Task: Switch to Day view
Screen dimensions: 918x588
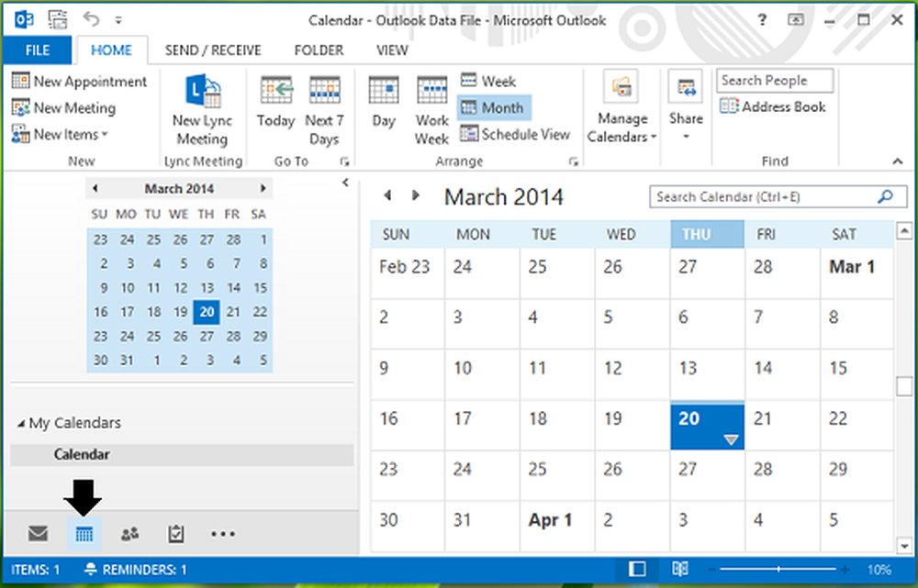Action: tap(384, 104)
